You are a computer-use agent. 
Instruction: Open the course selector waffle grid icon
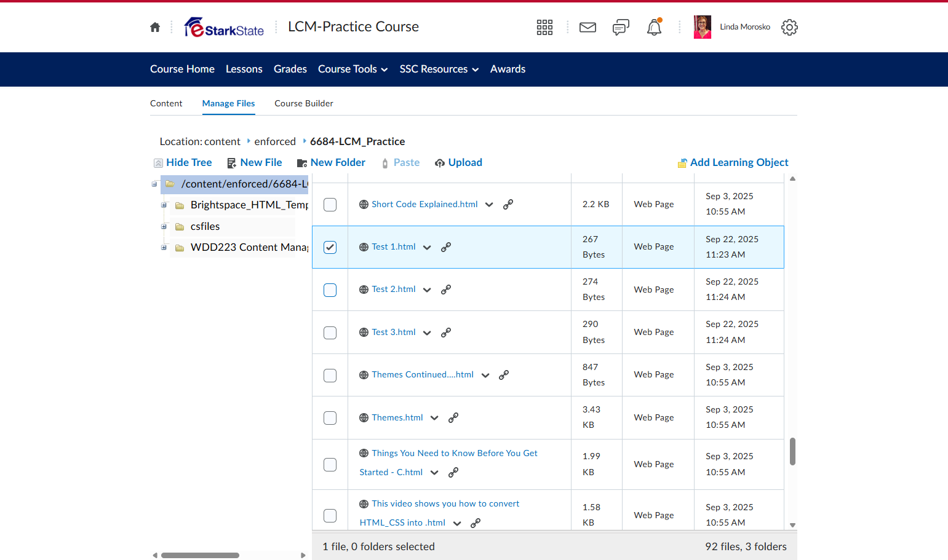(x=544, y=27)
